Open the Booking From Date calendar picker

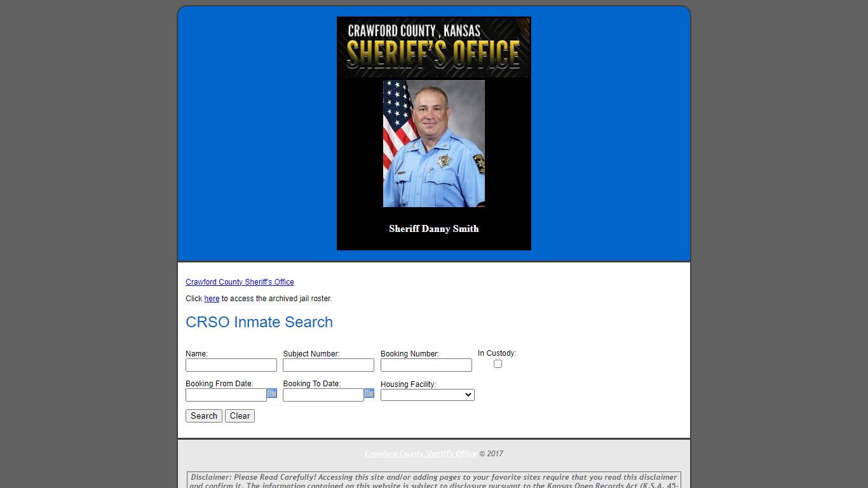pos(272,393)
